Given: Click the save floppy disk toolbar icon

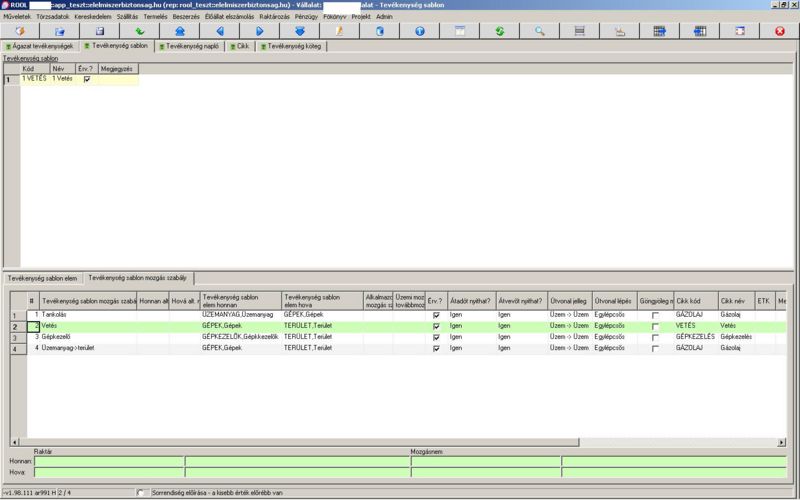Looking at the screenshot, I should [x=98, y=31].
